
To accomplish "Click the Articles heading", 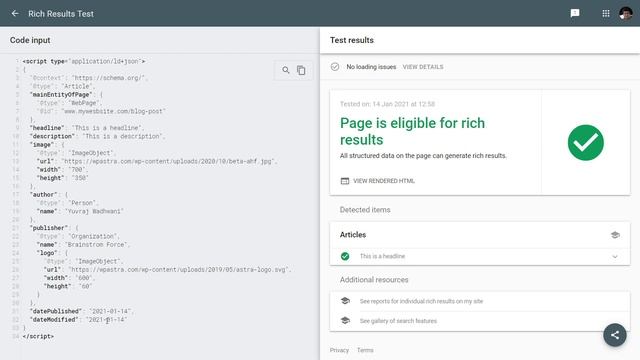I will coord(353,235).
